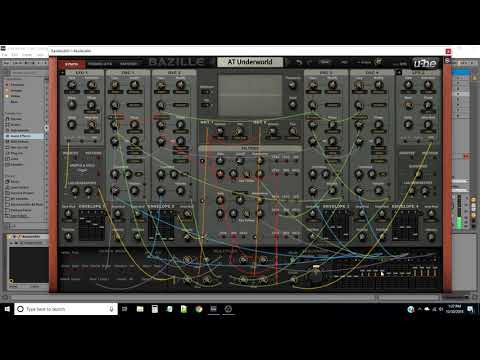Image resolution: width=480 pixels, height=360 pixels.
Task: Open selector below LFO 1 first knob
Action: pyautogui.click(x=72, y=92)
